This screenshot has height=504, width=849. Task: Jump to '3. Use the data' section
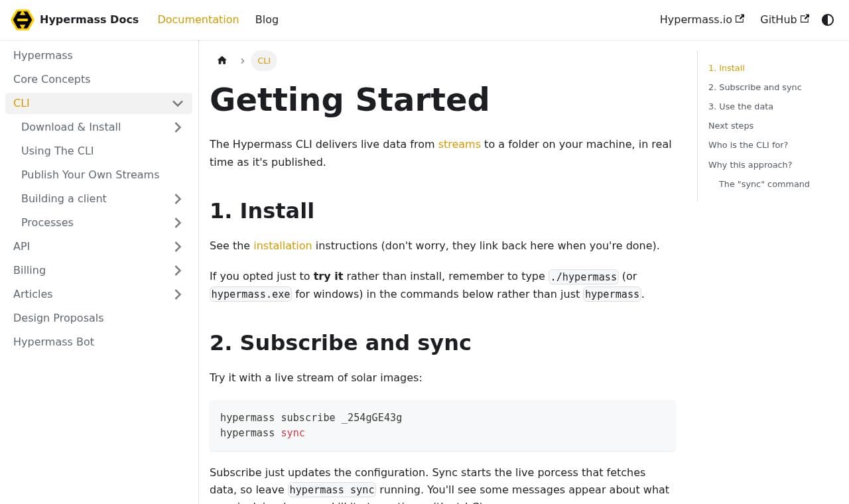[x=741, y=106]
